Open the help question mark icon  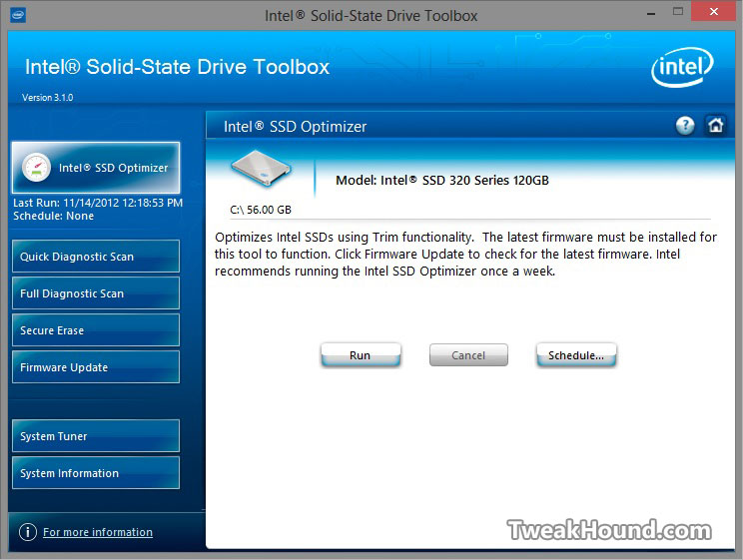(685, 126)
